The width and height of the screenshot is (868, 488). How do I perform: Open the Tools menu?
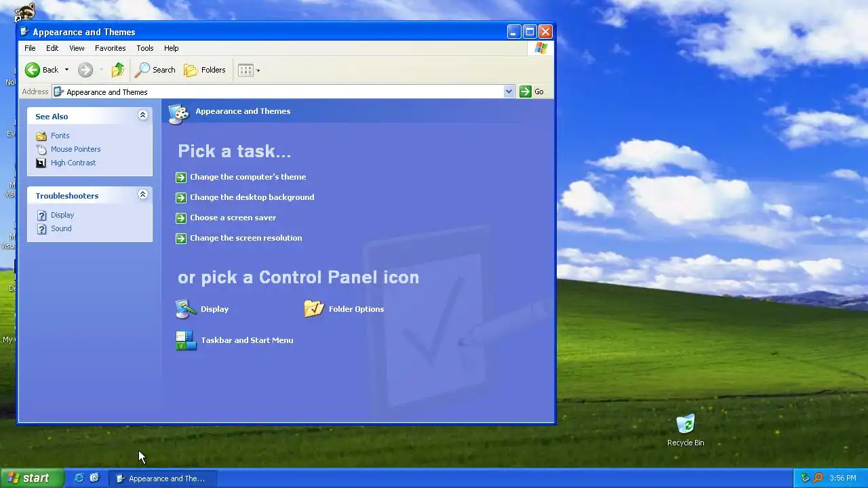tap(144, 48)
